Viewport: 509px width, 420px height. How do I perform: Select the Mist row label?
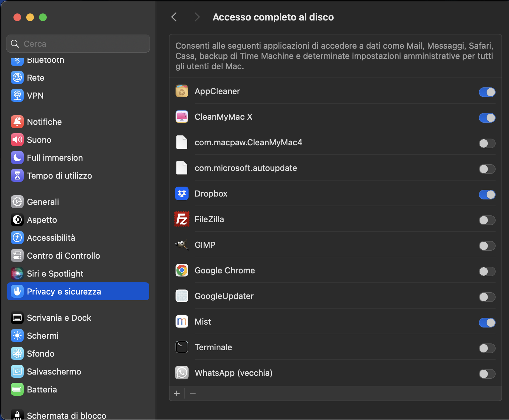tap(203, 322)
